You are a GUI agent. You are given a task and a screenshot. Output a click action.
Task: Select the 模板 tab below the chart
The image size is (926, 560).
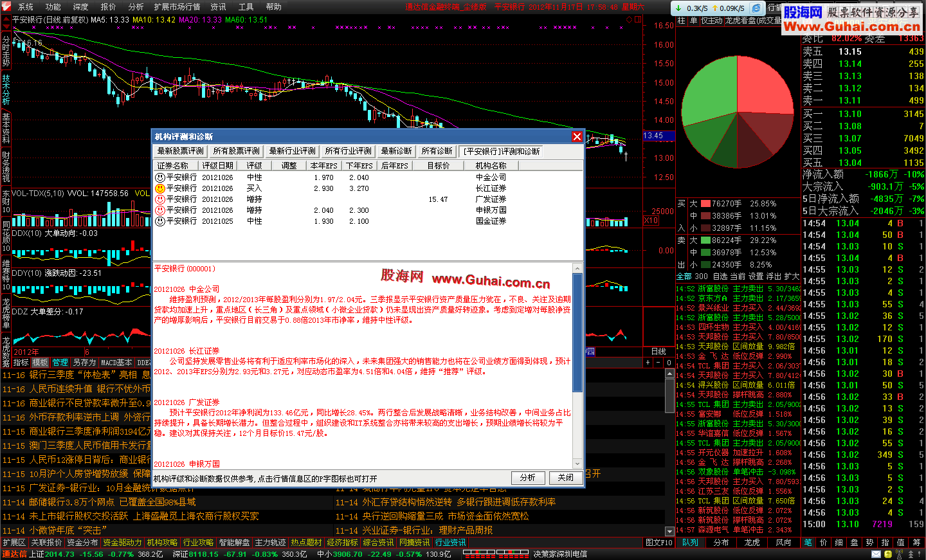[x=40, y=363]
